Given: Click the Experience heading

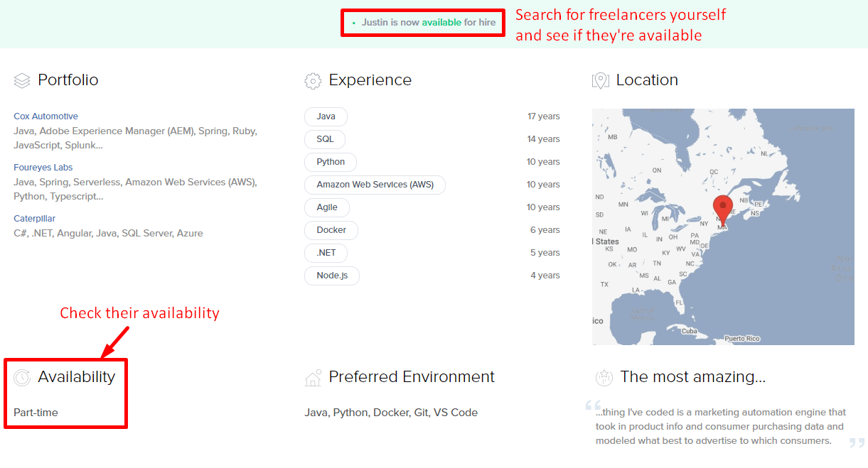Looking at the screenshot, I should (370, 80).
